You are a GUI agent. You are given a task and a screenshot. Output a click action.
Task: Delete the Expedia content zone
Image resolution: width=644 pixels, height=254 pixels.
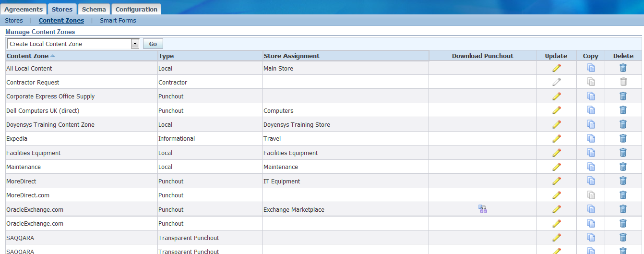tap(623, 138)
